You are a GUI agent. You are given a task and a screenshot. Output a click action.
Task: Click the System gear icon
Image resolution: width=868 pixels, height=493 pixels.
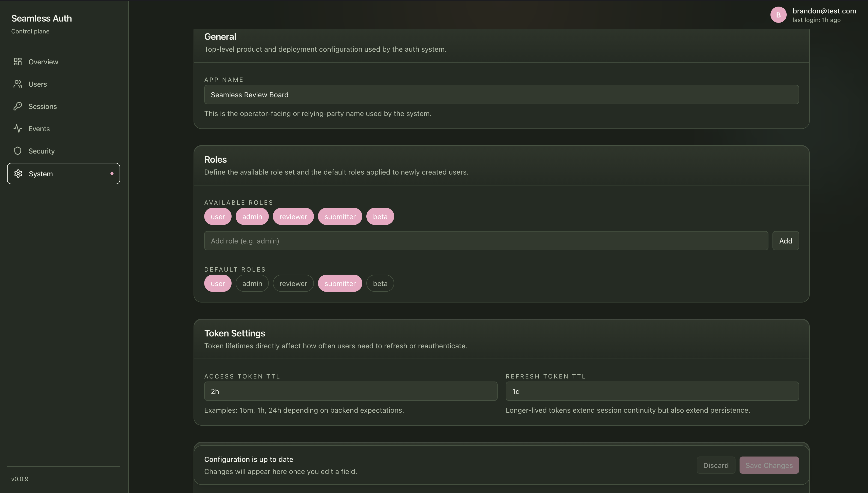pyautogui.click(x=18, y=174)
